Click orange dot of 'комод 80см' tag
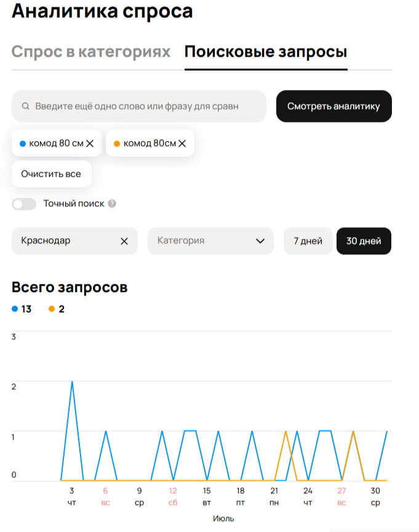This screenshot has width=419, height=532. 117,144
